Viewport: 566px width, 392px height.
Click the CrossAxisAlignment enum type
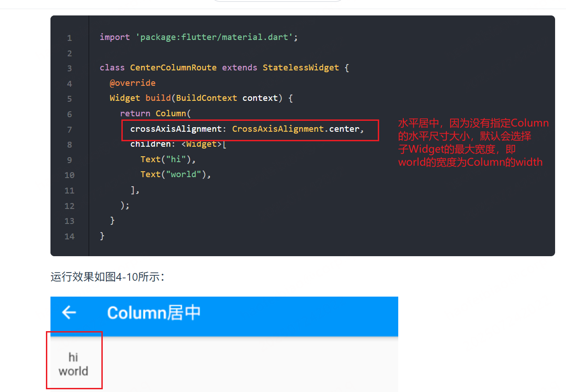coord(277,129)
